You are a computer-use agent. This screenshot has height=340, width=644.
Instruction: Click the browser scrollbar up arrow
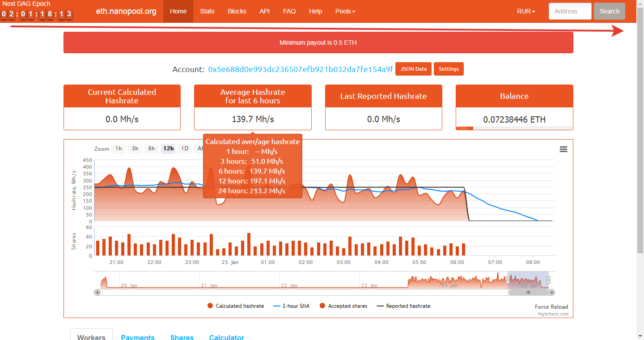[640, 4]
